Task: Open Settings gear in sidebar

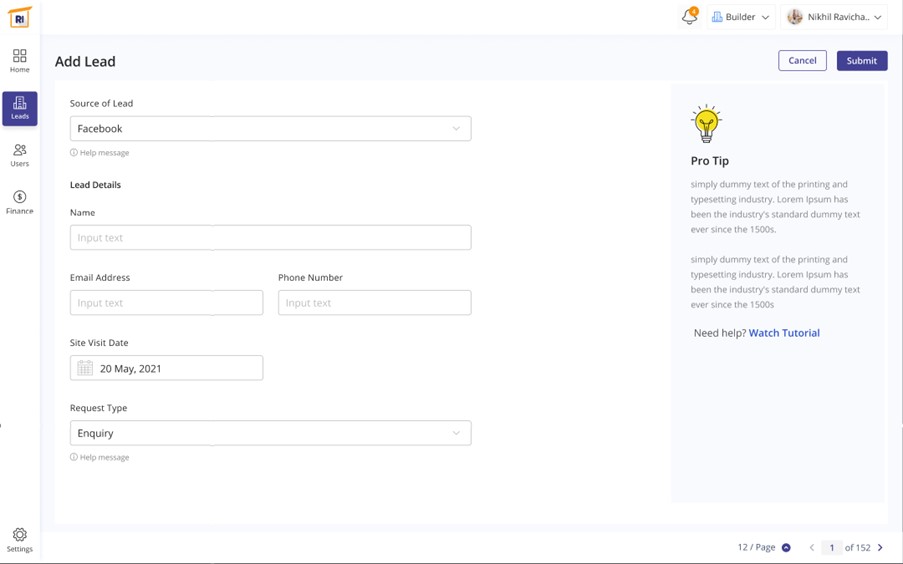Action: coord(20,540)
